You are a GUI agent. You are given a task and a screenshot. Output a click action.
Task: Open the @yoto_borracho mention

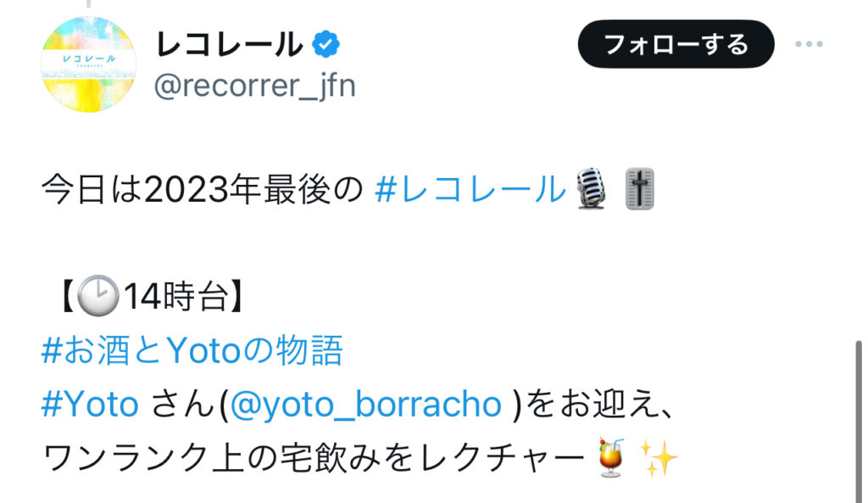(365, 405)
